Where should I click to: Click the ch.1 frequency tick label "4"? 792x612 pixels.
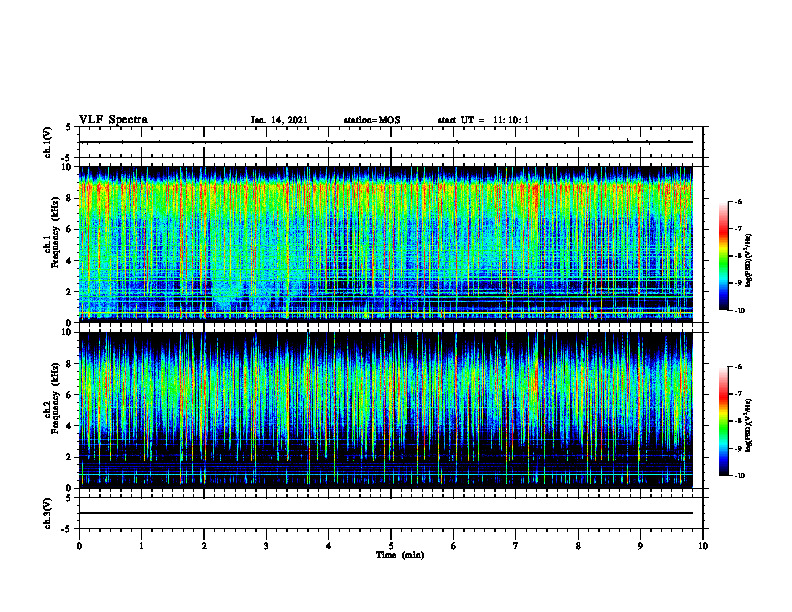point(71,261)
